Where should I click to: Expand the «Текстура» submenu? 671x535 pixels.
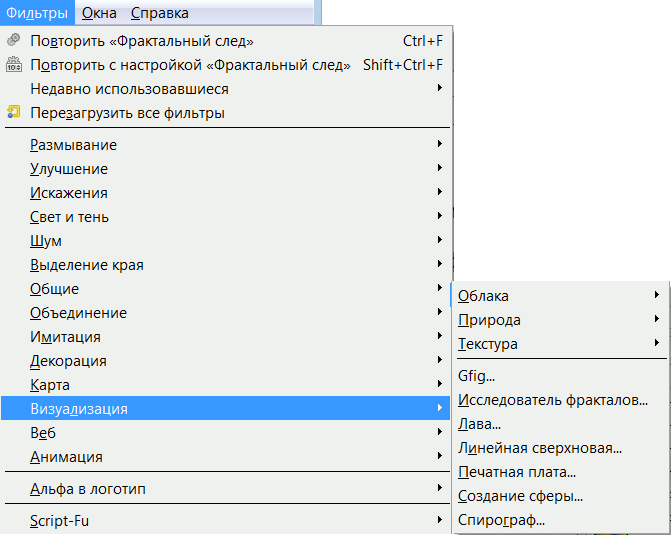point(488,344)
